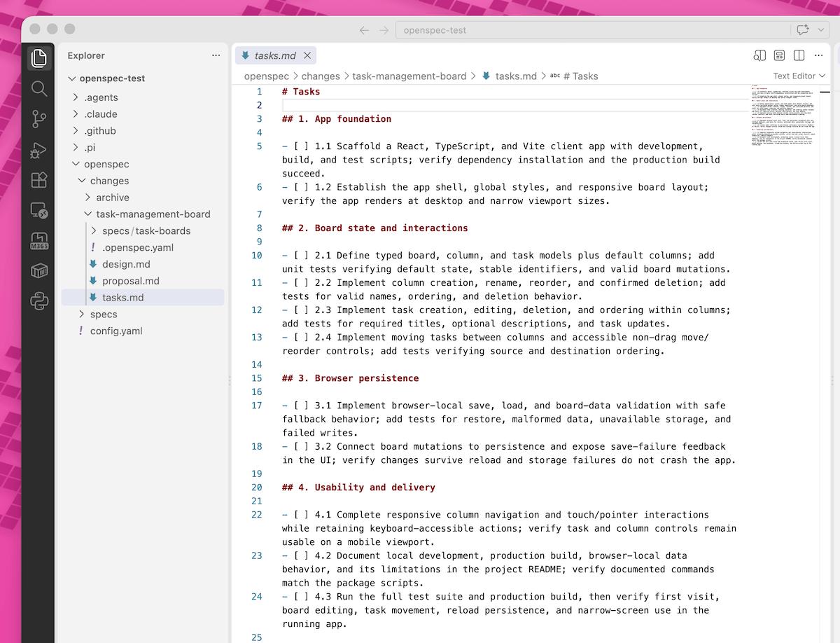Click the openspec breadcrumb segment
Image resolution: width=840 pixels, height=643 pixels.
(266, 76)
